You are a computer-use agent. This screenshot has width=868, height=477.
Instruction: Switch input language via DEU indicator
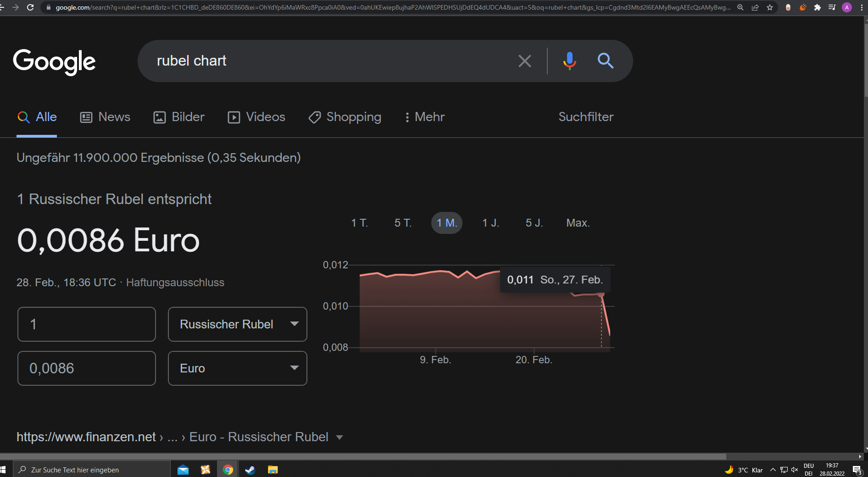(x=809, y=470)
